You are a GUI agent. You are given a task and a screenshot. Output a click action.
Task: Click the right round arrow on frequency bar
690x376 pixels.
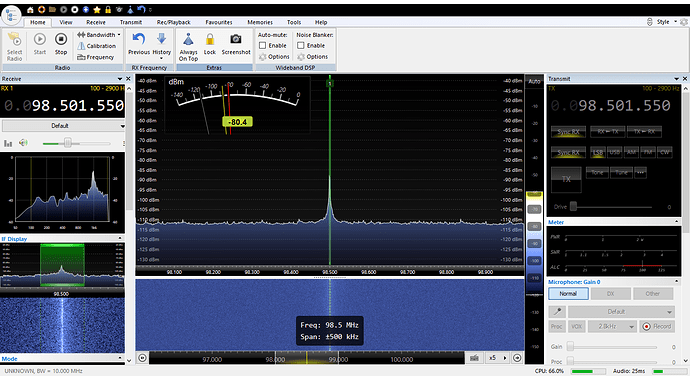click(517, 358)
